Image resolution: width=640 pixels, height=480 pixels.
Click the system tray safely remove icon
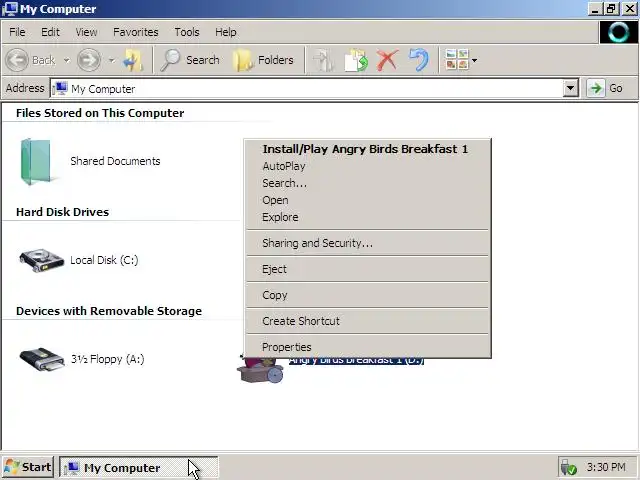click(568, 467)
